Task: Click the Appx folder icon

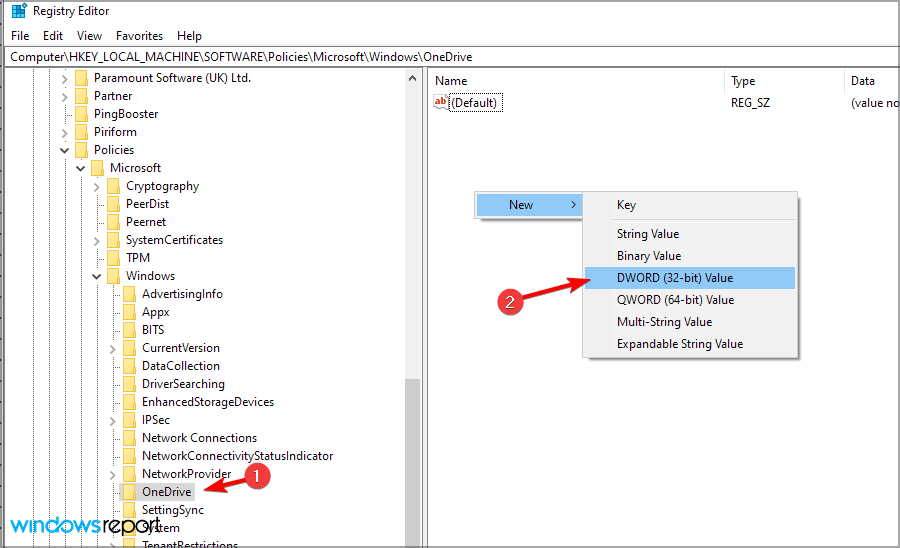Action: pos(130,312)
